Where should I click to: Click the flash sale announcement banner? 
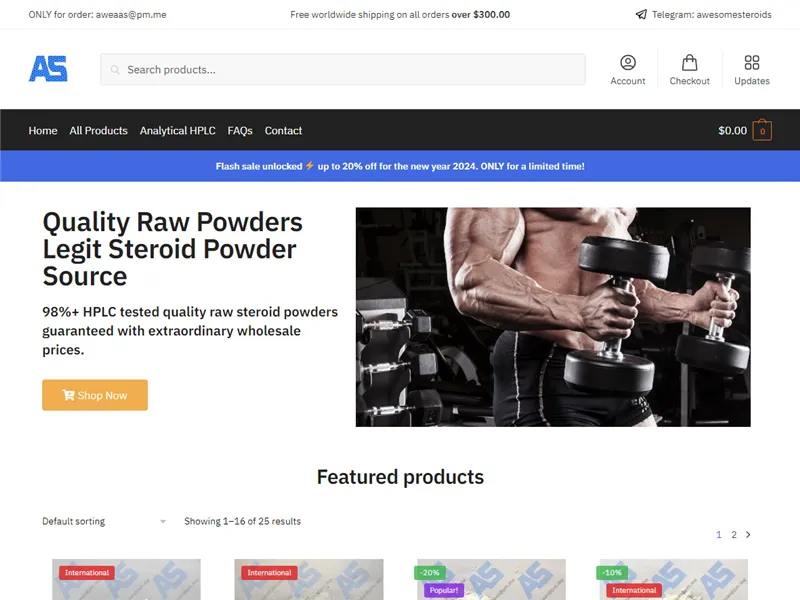pyautogui.click(x=400, y=166)
